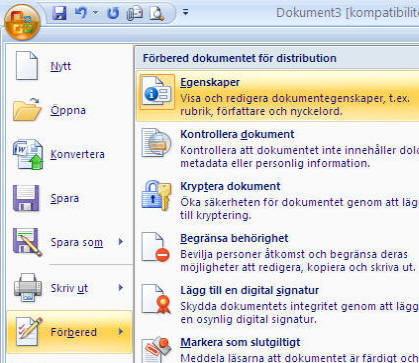
Task: Expand the Skriv ut submenu arrow
Action: point(121,287)
